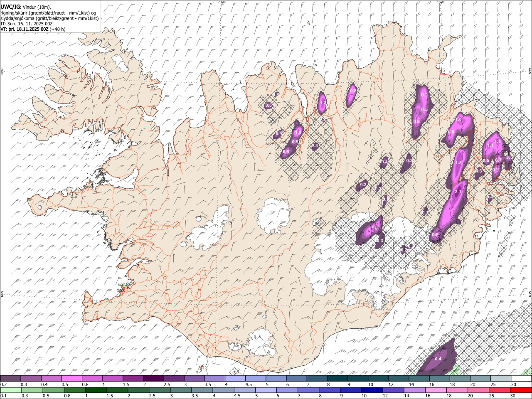Pick the 30 bright red swatch in rain legend

[x=521, y=390]
